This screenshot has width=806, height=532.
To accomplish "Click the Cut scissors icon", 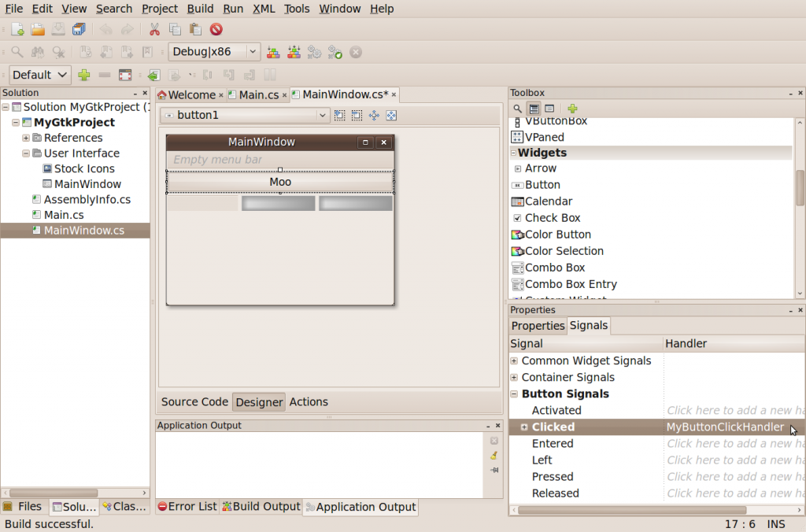I will [154, 29].
